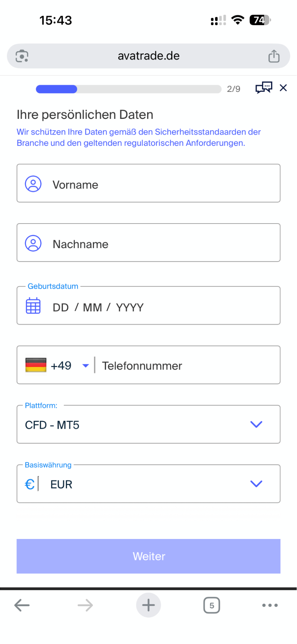Close the registration form with X
This screenshot has height=644, width=297.
coord(283,88)
